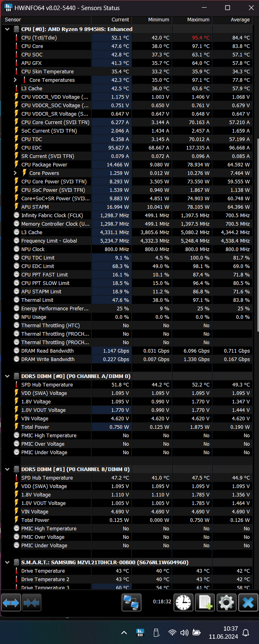Open HWiNFO tray icon in taskbar

tap(140, 632)
